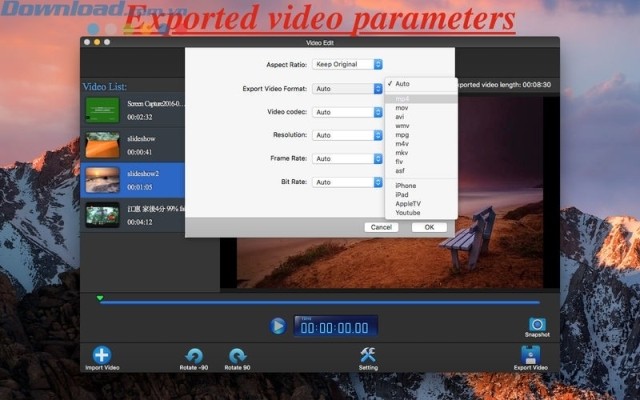
Task: Click the Import Video plus icon
Action: click(102, 355)
